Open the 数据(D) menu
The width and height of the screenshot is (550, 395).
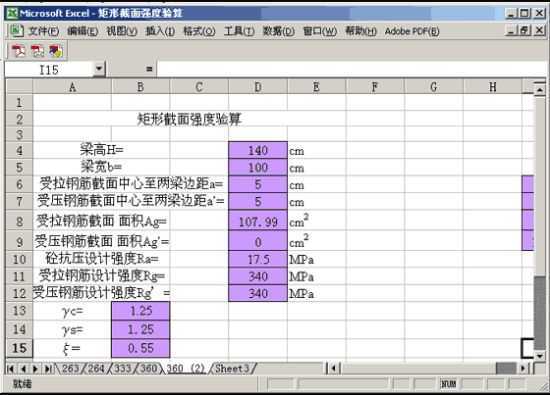click(279, 32)
